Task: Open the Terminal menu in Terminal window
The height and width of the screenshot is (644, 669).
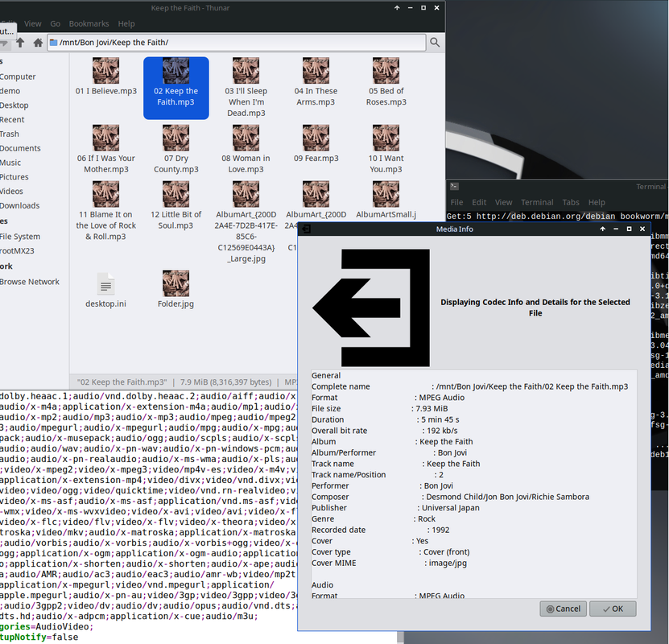Action: coord(537,203)
